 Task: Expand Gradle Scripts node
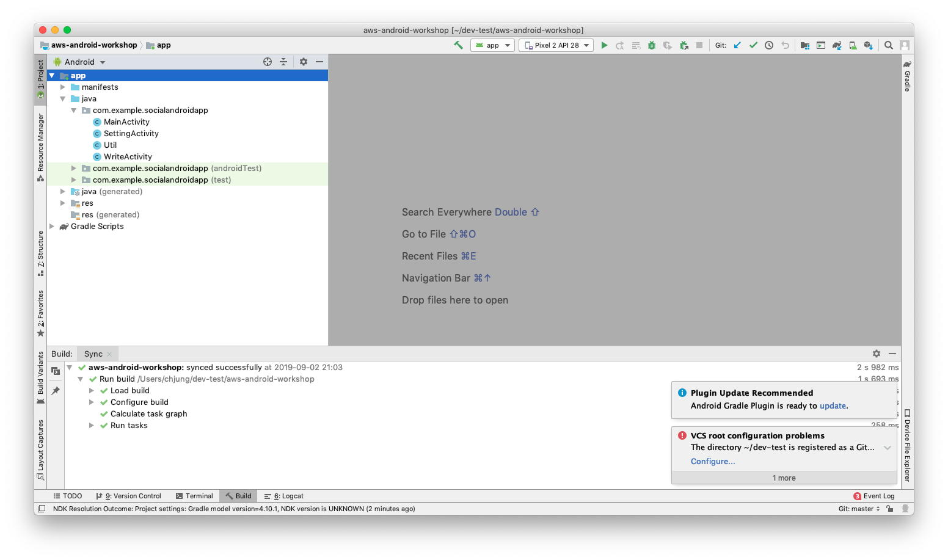(52, 227)
